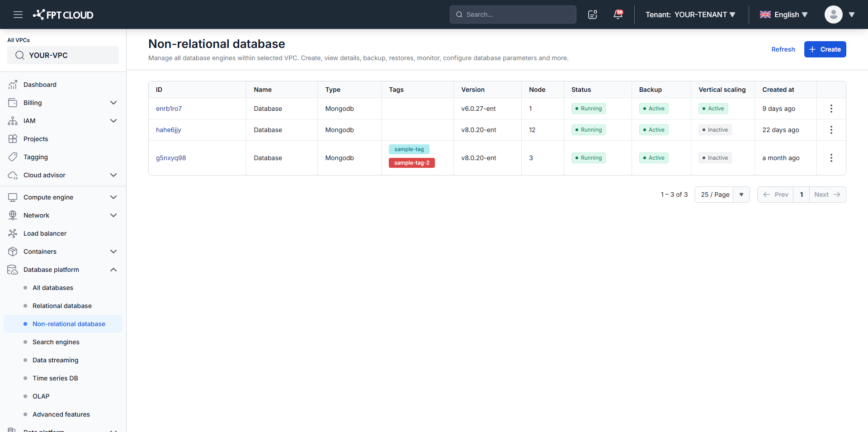Expand the Network chevron
The width and height of the screenshot is (868, 432).
[x=113, y=215]
